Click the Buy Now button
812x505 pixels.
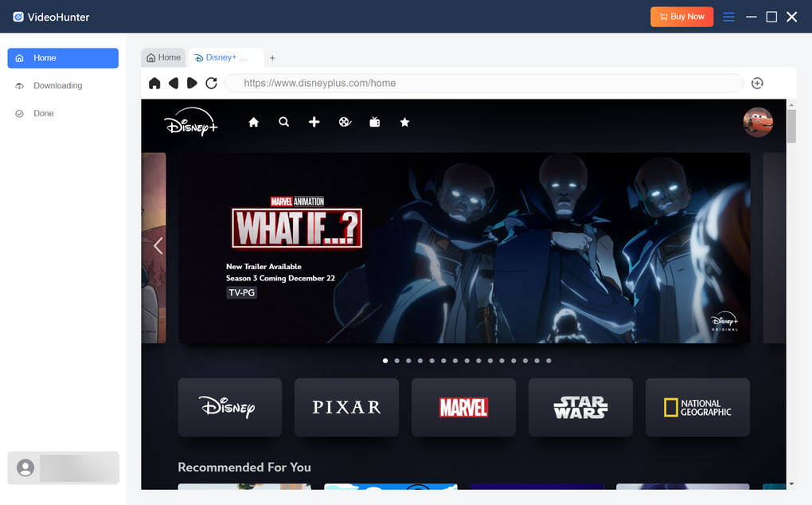[681, 17]
